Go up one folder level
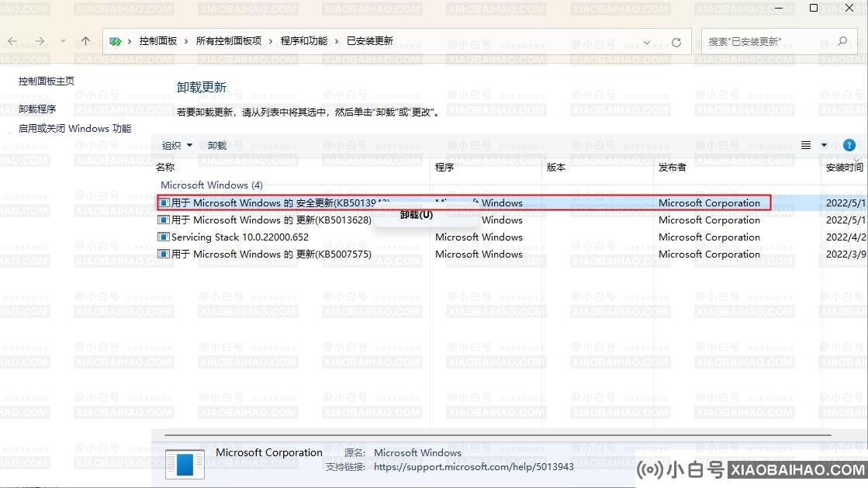 pyautogui.click(x=85, y=41)
